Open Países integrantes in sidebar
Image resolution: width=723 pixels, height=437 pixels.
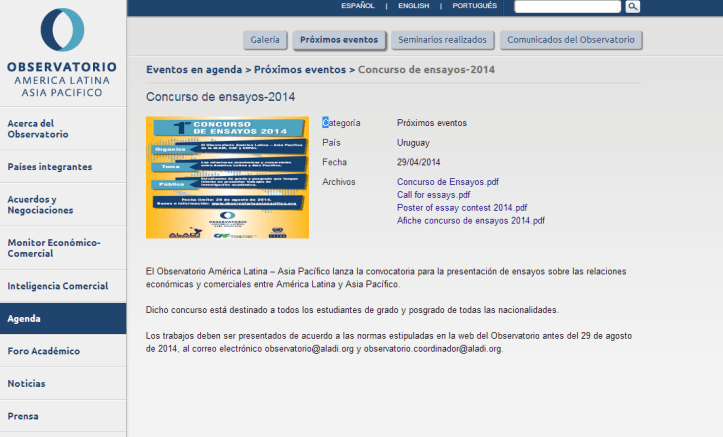[x=63, y=166]
